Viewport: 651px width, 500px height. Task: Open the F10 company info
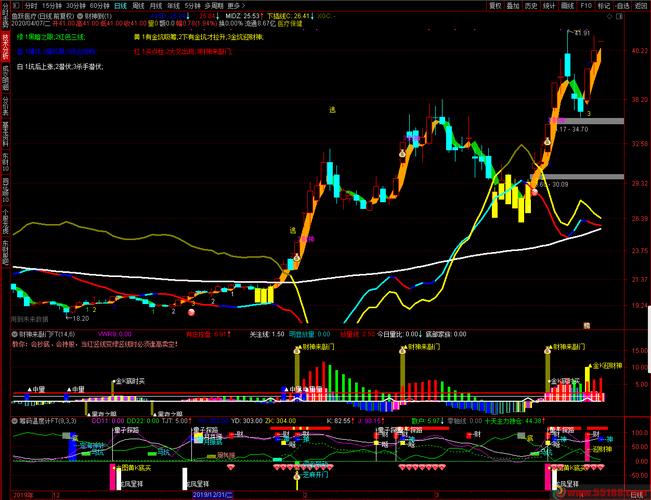click(586, 5)
